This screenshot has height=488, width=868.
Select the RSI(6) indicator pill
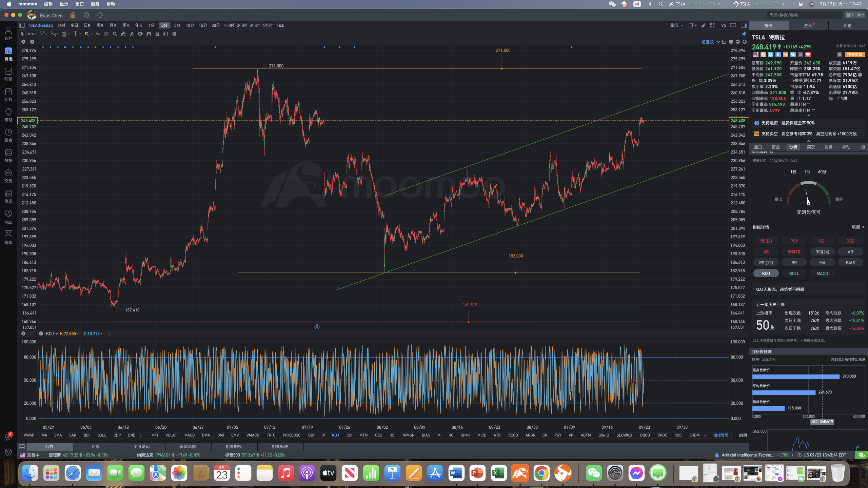click(x=766, y=241)
